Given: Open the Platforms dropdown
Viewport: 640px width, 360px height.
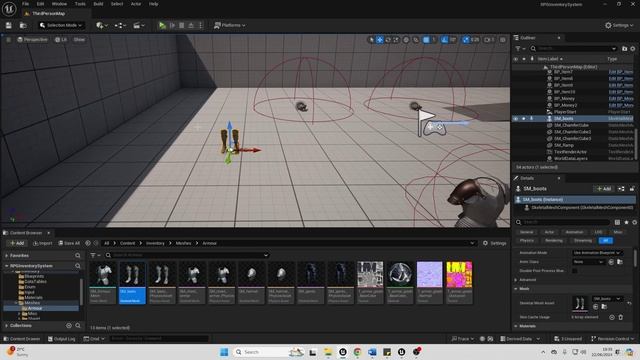Looking at the screenshot, I should 230,25.
